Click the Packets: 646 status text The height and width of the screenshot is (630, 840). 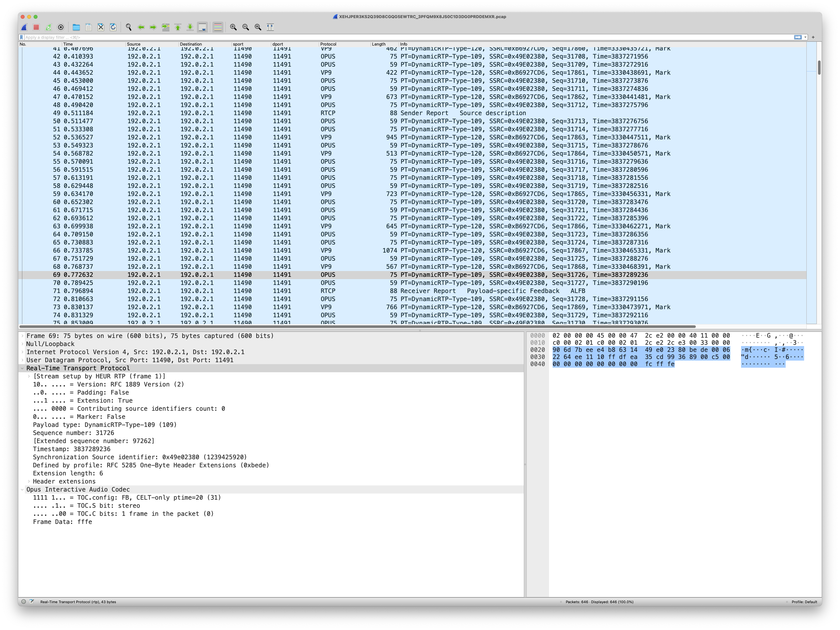click(x=599, y=602)
